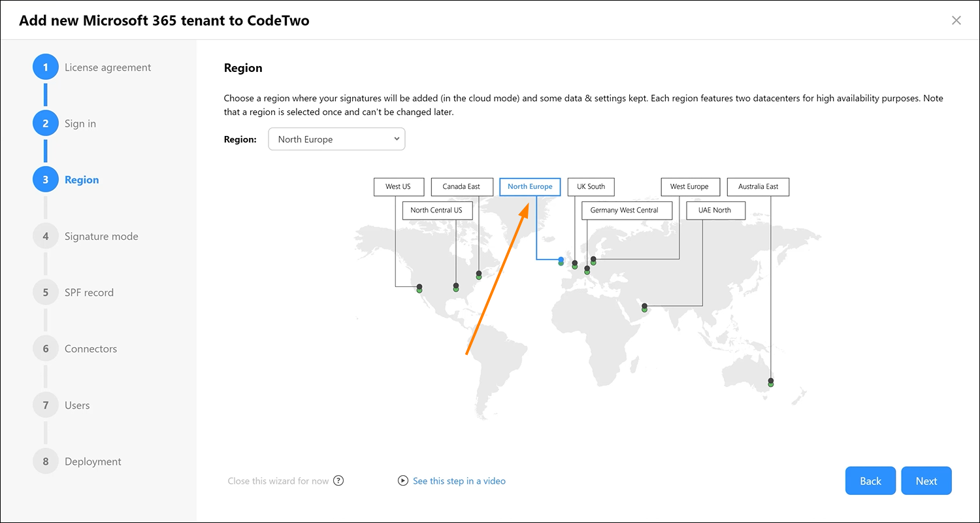Image resolution: width=980 pixels, height=523 pixels.
Task: Select the Sign in step label
Action: coord(80,124)
